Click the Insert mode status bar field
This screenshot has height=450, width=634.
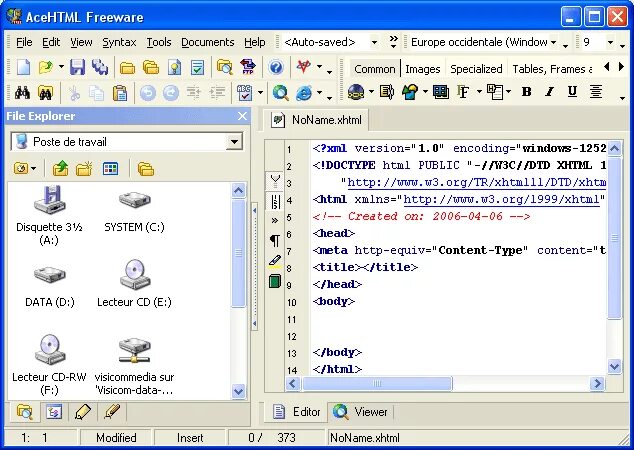click(190, 438)
